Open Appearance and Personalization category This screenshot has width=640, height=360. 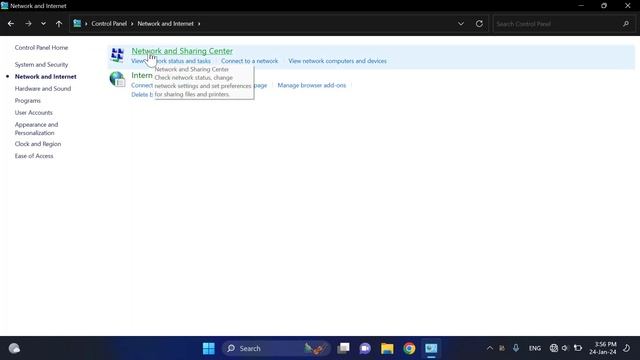click(36, 129)
